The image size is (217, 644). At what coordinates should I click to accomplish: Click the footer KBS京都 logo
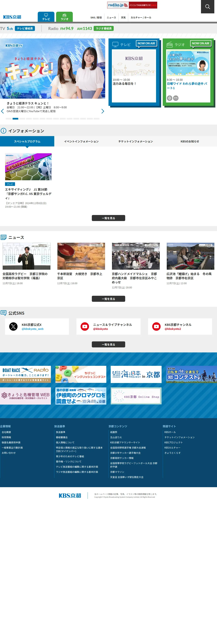pos(70,496)
